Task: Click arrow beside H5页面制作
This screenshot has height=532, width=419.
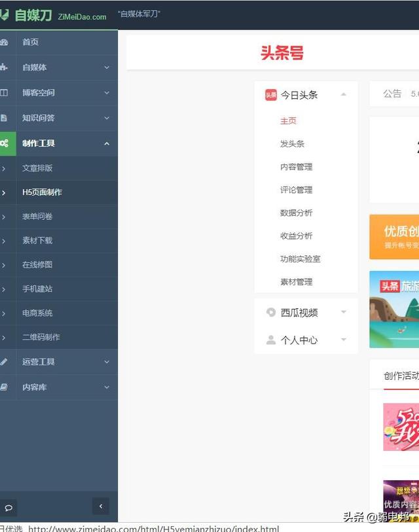Action: click(3, 193)
